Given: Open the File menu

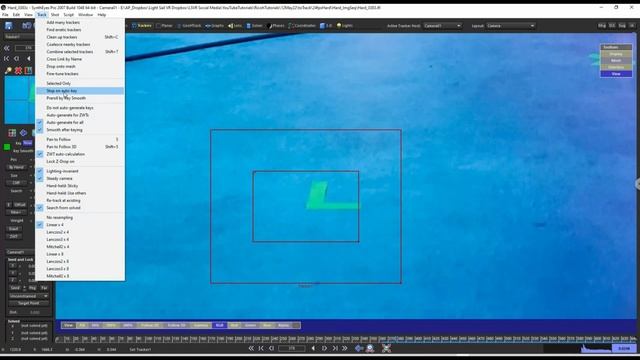Looking at the screenshot, I should 5,15.
